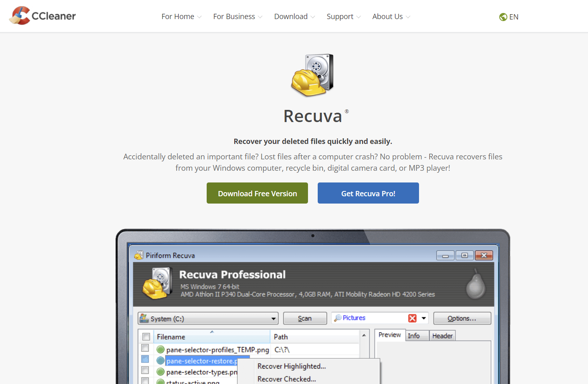Switch to the Header tab

443,336
